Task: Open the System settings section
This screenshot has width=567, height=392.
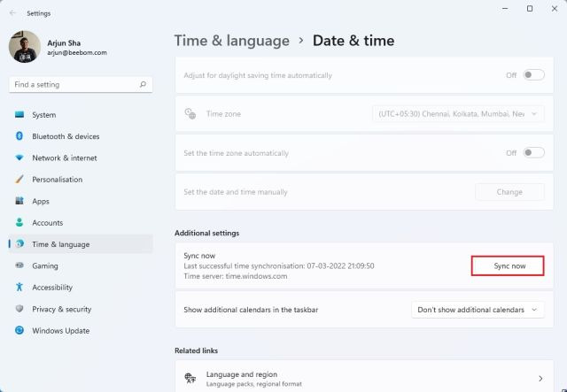Action: point(81,114)
